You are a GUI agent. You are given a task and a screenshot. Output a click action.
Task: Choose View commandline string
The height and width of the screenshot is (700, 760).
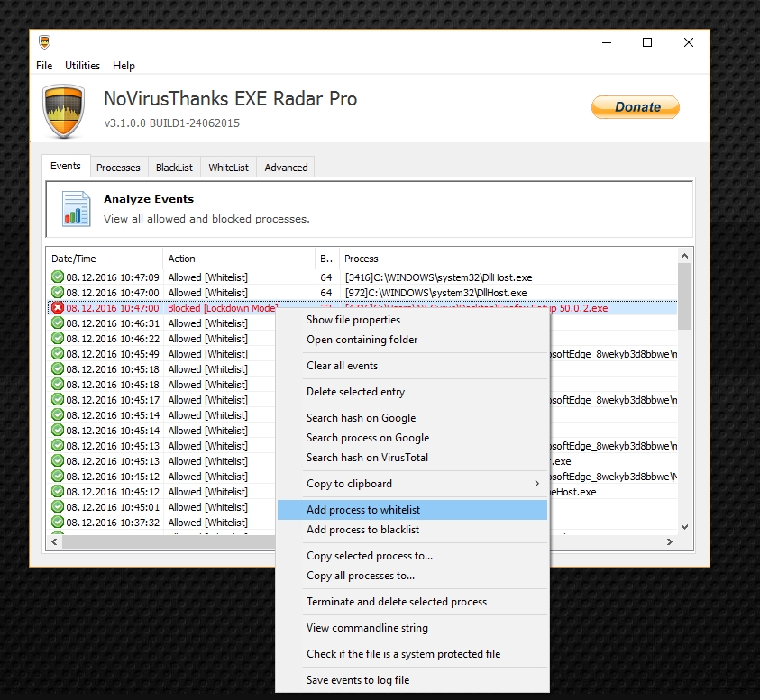point(412,628)
